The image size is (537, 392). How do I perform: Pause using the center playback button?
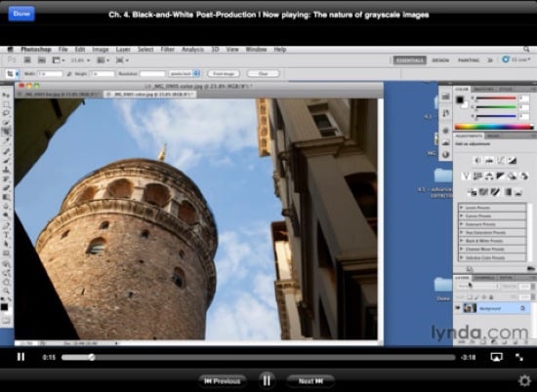pyautogui.click(x=267, y=380)
